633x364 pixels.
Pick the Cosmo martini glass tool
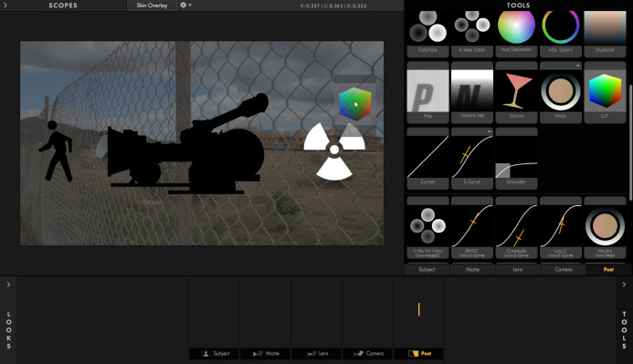(516, 91)
